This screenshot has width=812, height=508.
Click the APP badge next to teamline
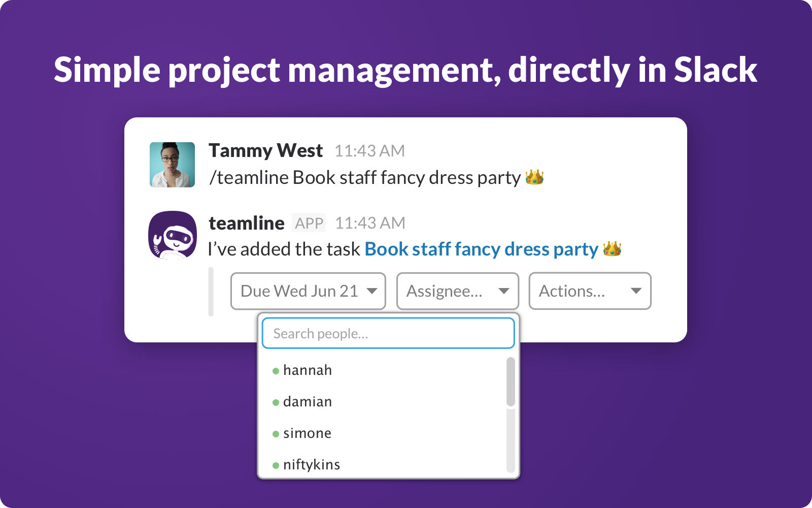coord(309,223)
